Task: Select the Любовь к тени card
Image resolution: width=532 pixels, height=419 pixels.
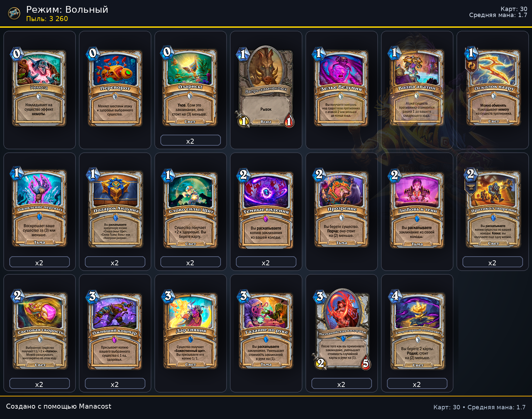Action: [417, 209]
